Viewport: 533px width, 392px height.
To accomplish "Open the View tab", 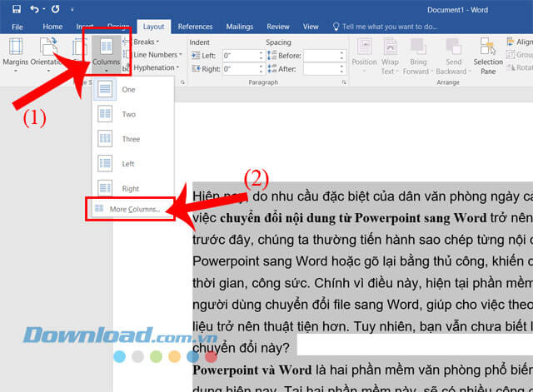I will point(311,27).
